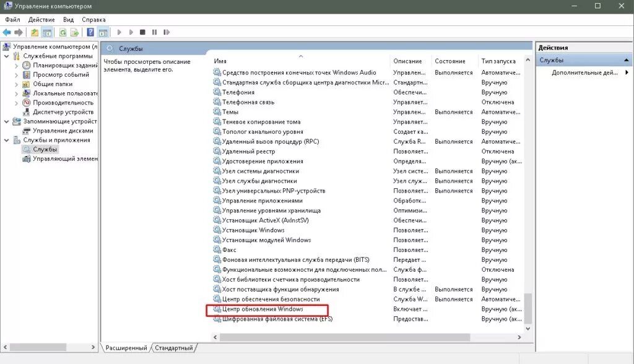This screenshot has height=364, width=634.
Task: Click gear icon beside Установщик ActiveX (AxInstSV)
Action: tap(217, 220)
